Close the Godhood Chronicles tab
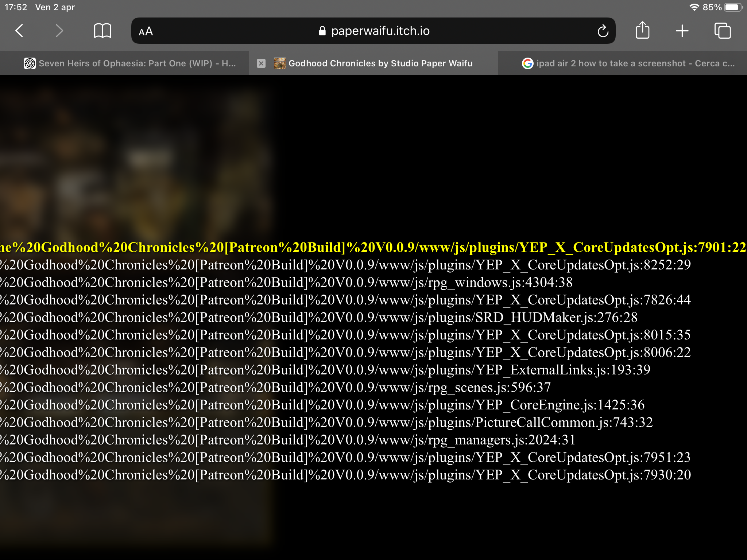The height and width of the screenshot is (560, 747). (x=261, y=63)
